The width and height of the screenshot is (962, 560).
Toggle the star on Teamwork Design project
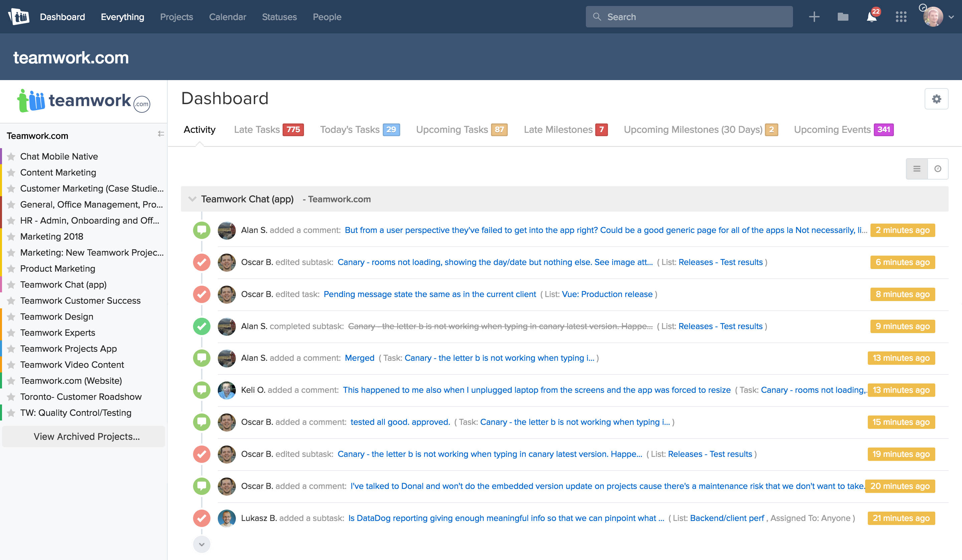11,316
